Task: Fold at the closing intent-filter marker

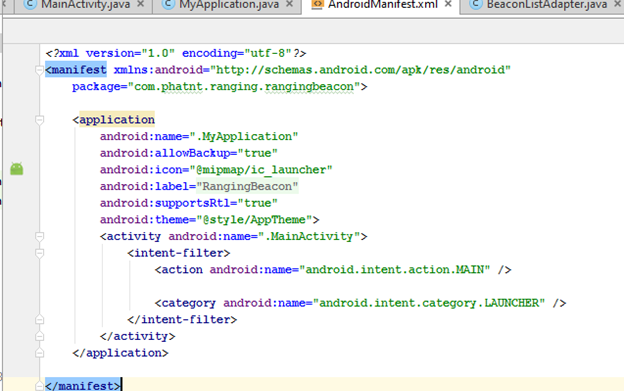Action: pyautogui.click(x=39, y=320)
